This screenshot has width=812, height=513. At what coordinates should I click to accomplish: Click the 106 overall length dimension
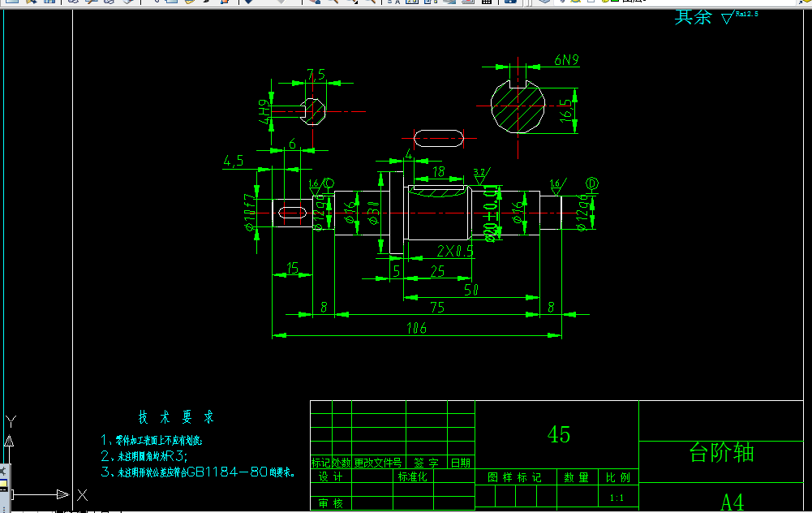416,328
